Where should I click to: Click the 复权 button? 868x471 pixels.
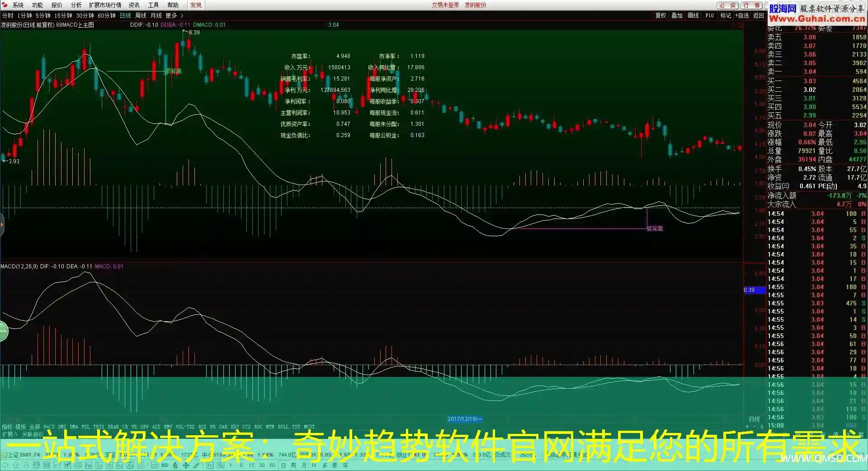click(x=660, y=15)
